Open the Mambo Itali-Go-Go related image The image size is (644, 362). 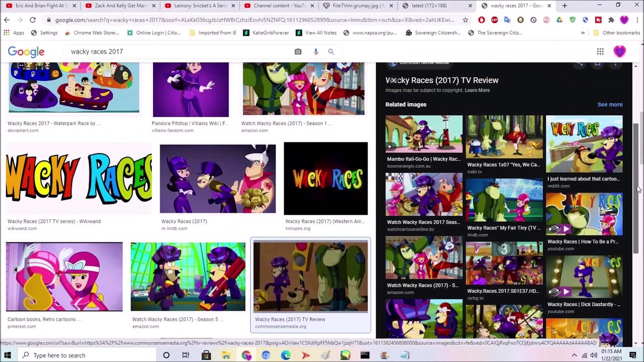point(424,134)
